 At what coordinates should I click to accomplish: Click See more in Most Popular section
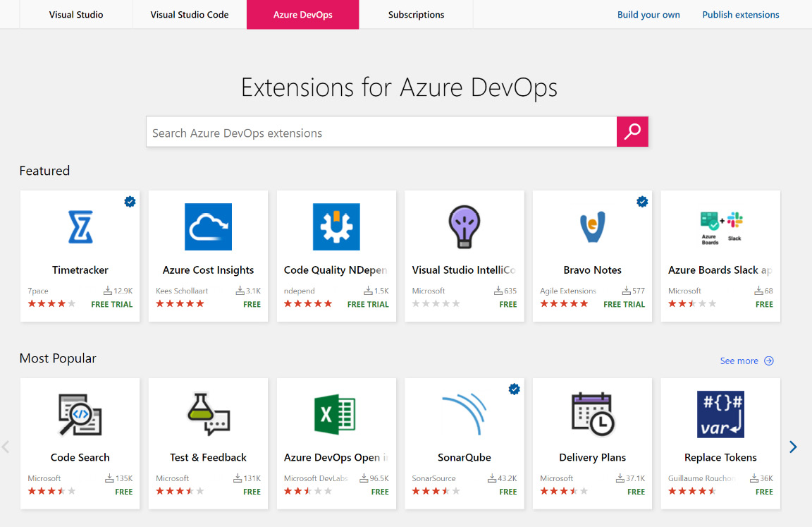click(x=746, y=361)
